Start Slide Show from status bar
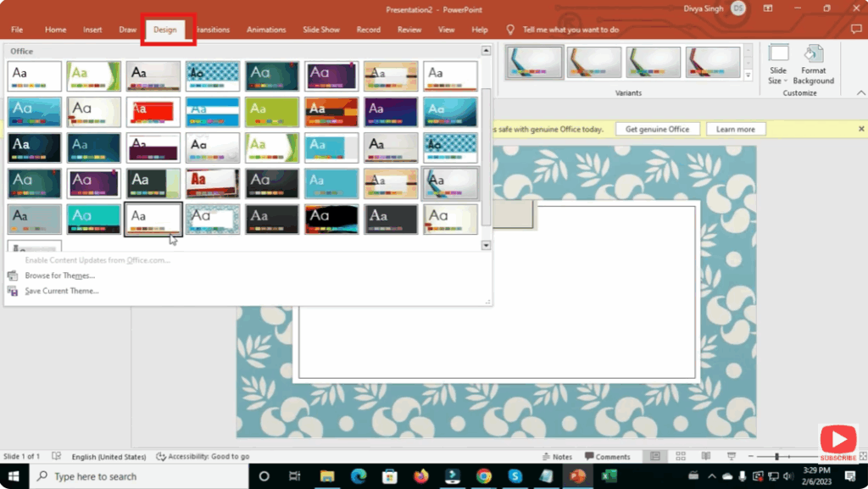868x489 pixels. pyautogui.click(x=731, y=456)
